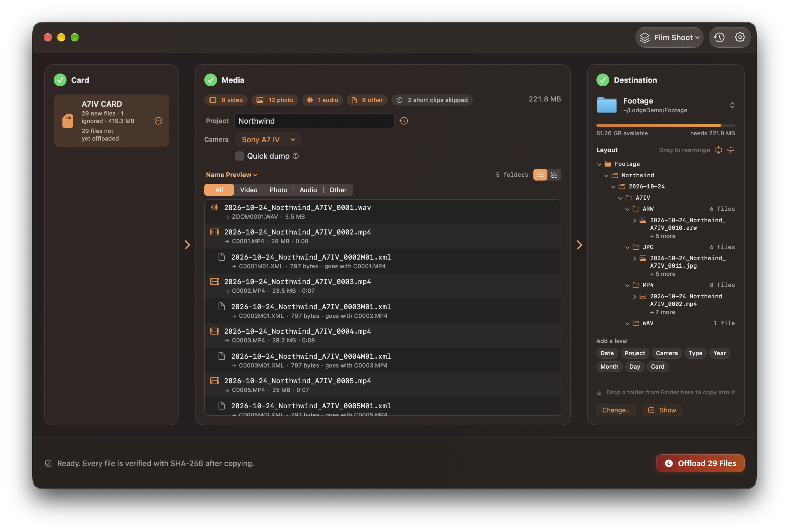
Task: Collapse the MP4 folder in layout tree
Action: pos(627,285)
